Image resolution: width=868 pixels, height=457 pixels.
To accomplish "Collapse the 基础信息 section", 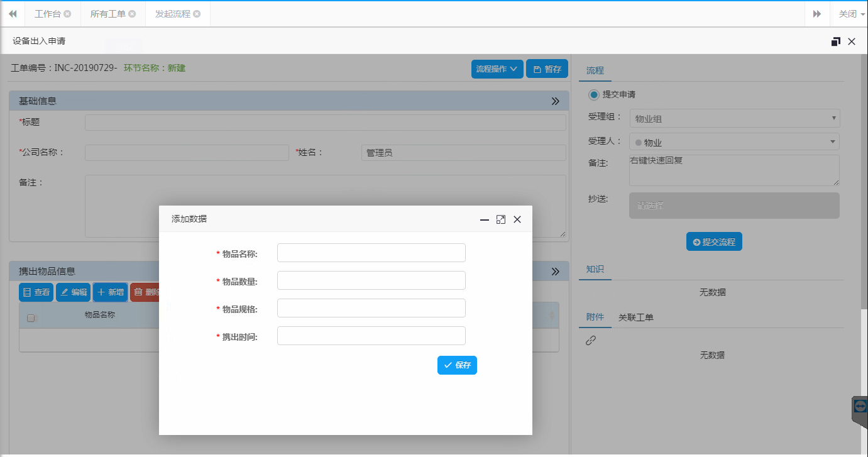I will point(555,101).
